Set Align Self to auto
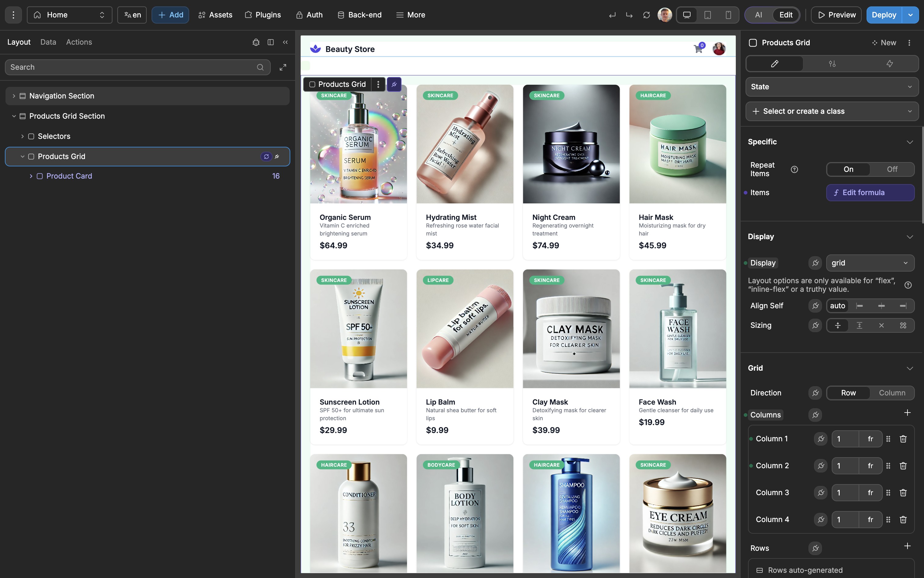 tap(837, 306)
